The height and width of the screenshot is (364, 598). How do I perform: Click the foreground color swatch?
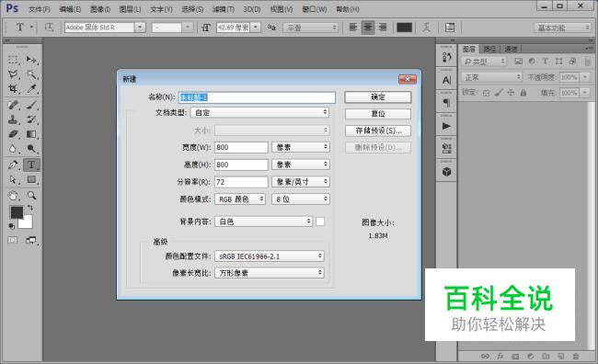pos(17,212)
